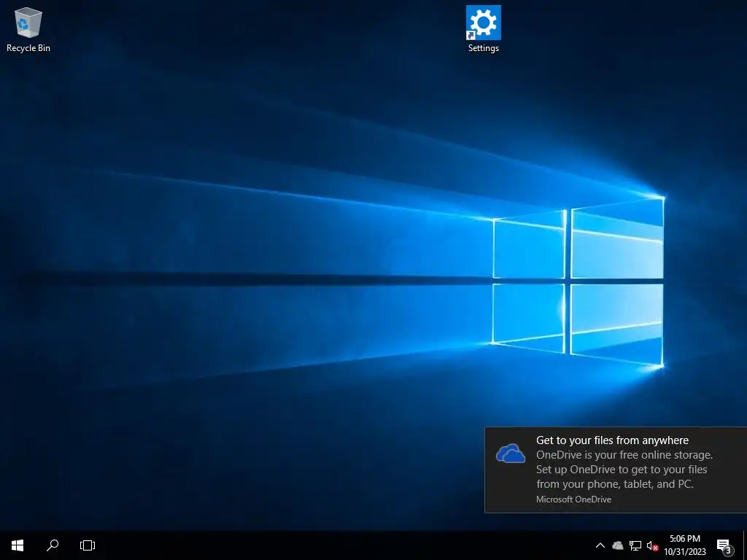Click the date 10/31/2023 in the taskbar
This screenshot has height=560, width=747.
[x=685, y=552]
